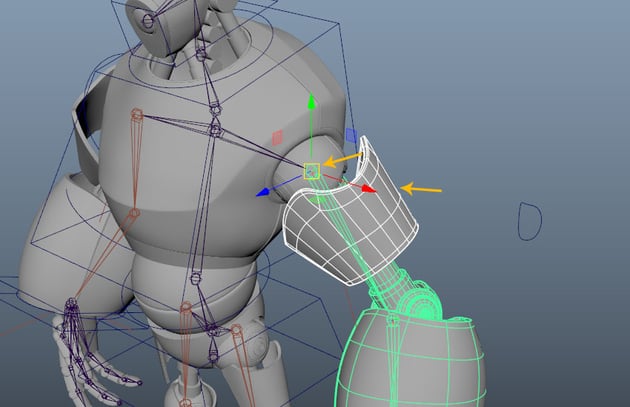Select the D-shaped control curve
The image size is (630, 407).
click(x=530, y=222)
